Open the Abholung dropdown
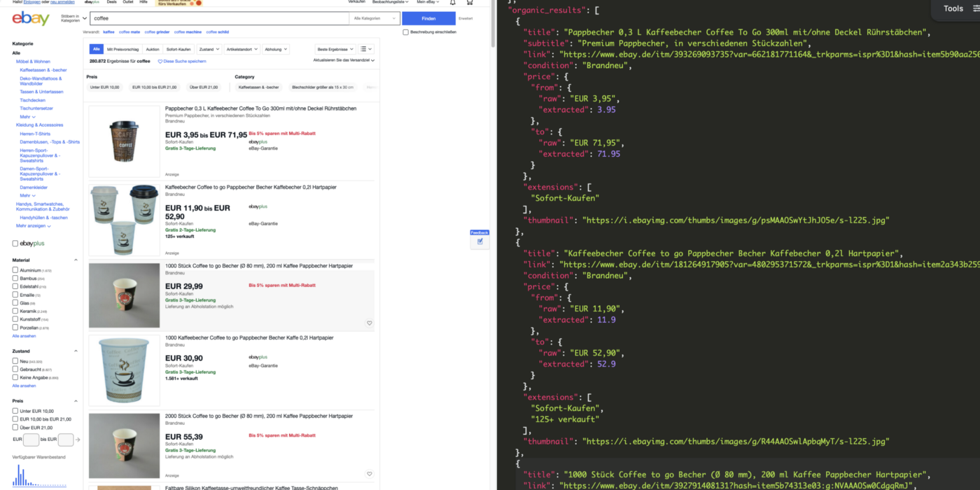Viewport: 980px width, 490px height. click(276, 50)
